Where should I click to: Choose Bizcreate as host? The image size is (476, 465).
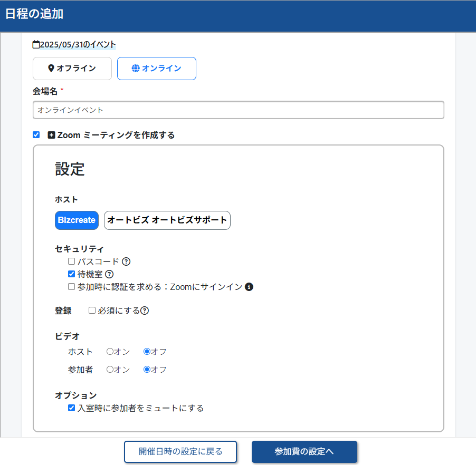(x=77, y=220)
